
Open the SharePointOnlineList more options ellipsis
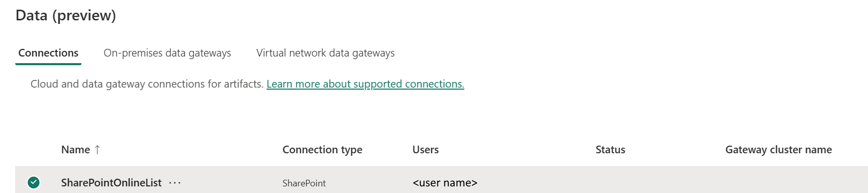175,183
